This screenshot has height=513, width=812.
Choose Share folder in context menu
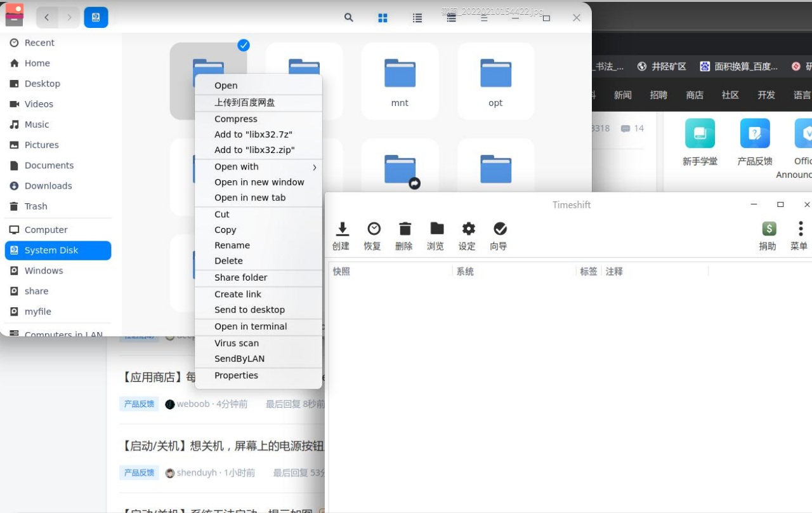pos(258,277)
